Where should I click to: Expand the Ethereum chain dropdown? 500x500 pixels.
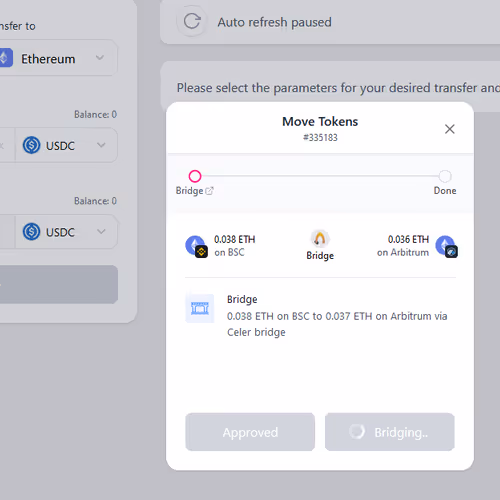point(57,58)
